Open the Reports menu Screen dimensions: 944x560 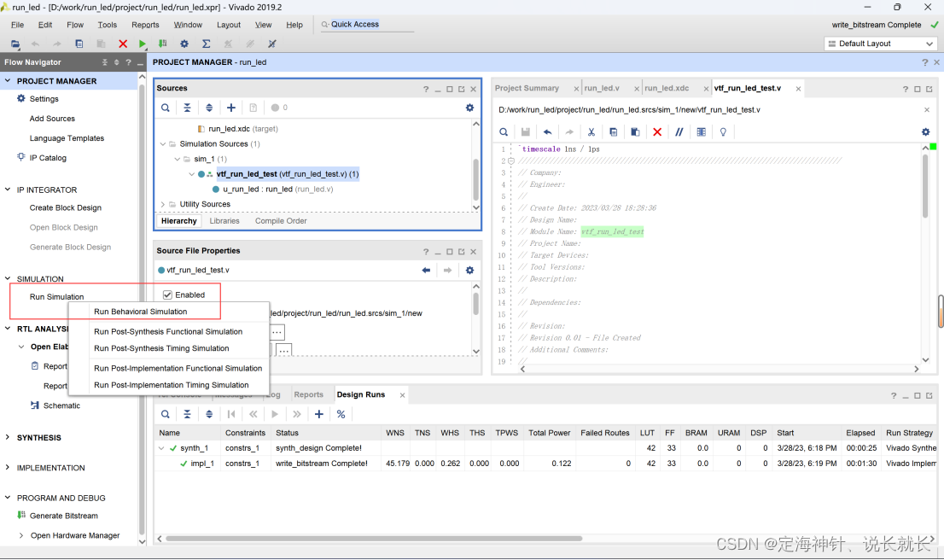pos(145,25)
